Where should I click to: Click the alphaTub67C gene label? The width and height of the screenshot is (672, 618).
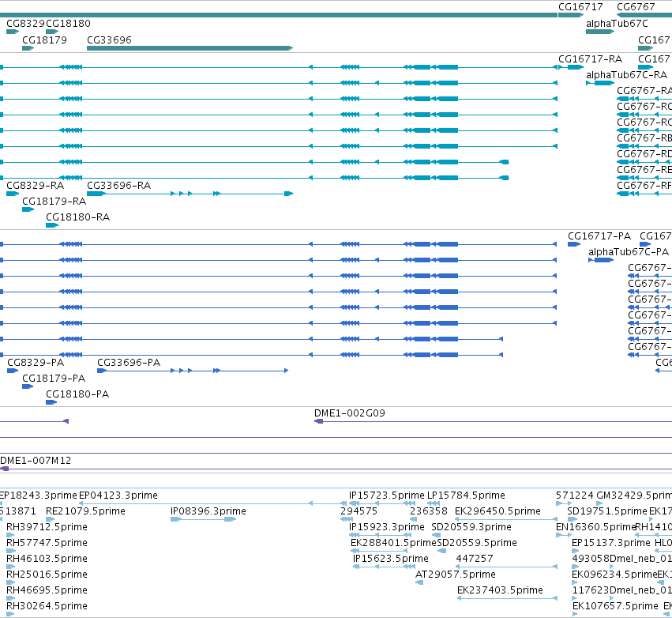coord(617,24)
